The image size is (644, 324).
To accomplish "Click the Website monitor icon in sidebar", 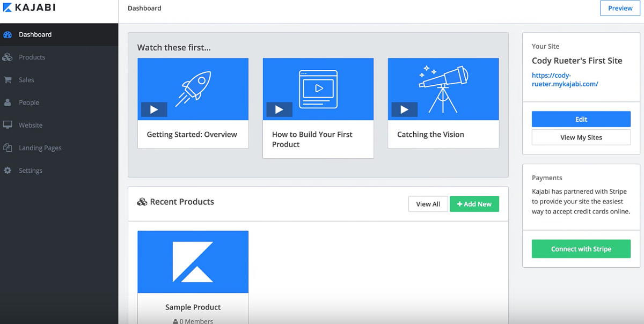I will point(8,125).
